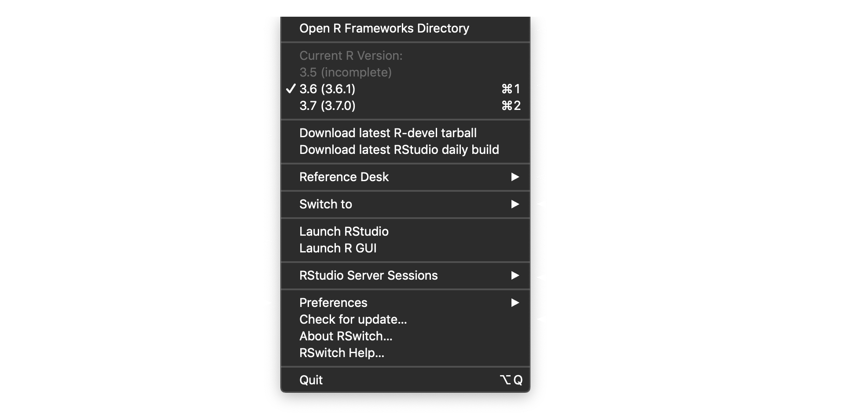Open R Frameworks Directory
This screenshot has width=868, height=416.
[x=405, y=28]
